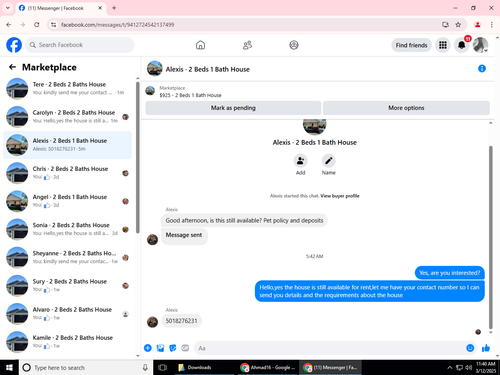Open the Facebook menu grid icon
Screen dimensions: 500x375
443,45
